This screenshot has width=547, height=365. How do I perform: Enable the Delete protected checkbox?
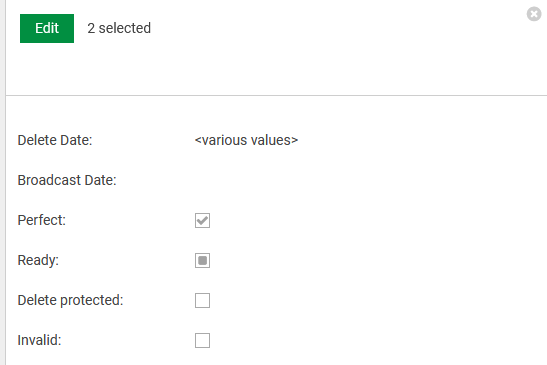202,300
